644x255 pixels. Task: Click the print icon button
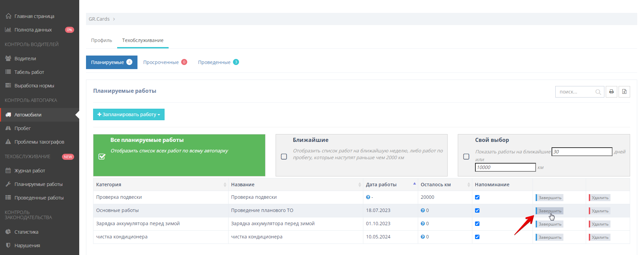tap(611, 92)
